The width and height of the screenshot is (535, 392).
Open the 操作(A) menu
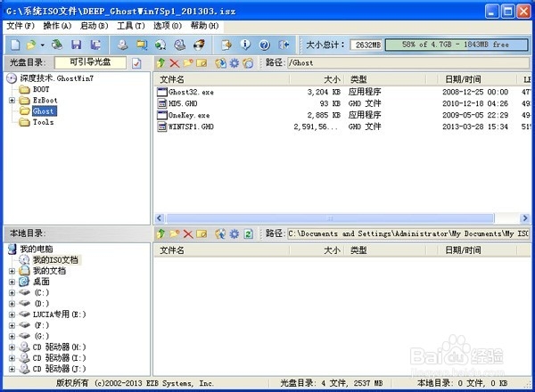[57, 26]
